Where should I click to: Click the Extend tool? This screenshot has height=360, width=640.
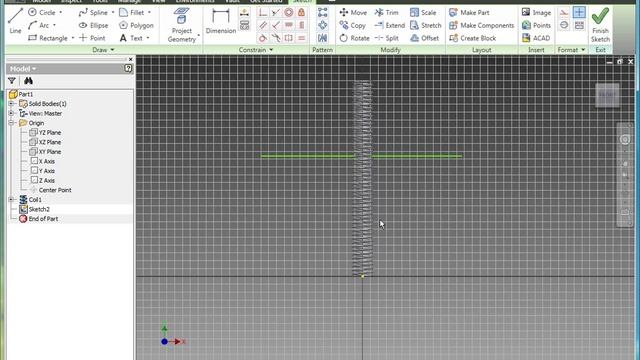(390, 25)
